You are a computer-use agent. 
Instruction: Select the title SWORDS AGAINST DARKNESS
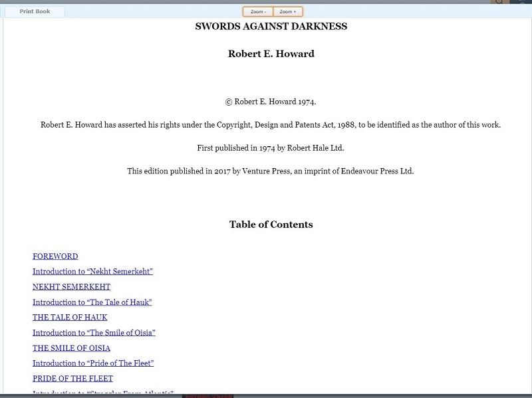[x=271, y=27]
